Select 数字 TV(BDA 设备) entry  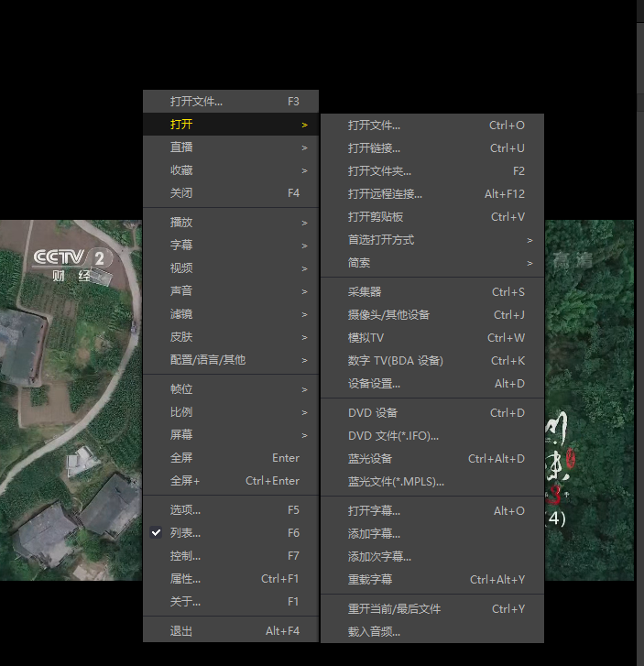pyautogui.click(x=432, y=361)
